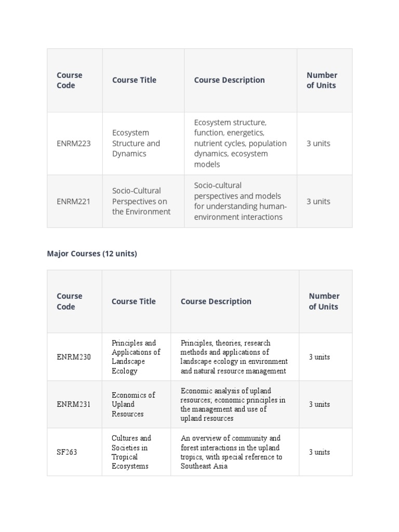Image resolution: width=399 pixels, height=532 pixels.
Task: Click the ENRM221 human-environment interactions description
Action: click(x=240, y=201)
